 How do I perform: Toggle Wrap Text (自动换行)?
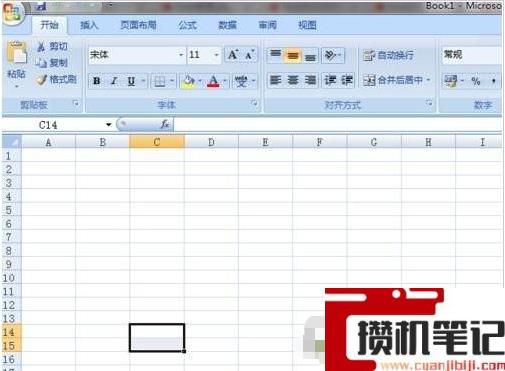pyautogui.click(x=388, y=55)
